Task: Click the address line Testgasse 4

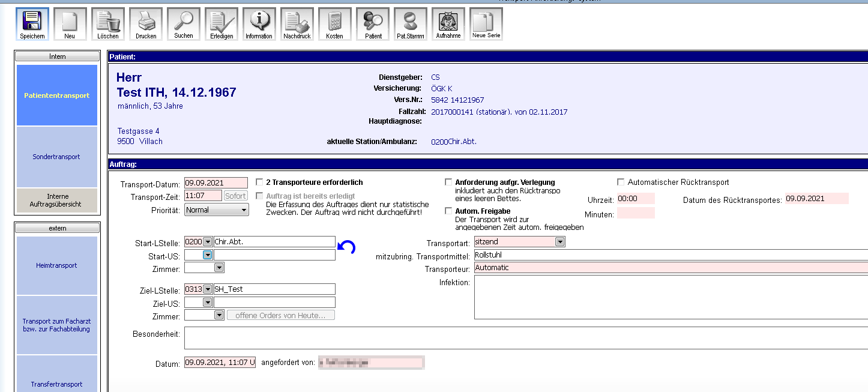Action: [139, 131]
